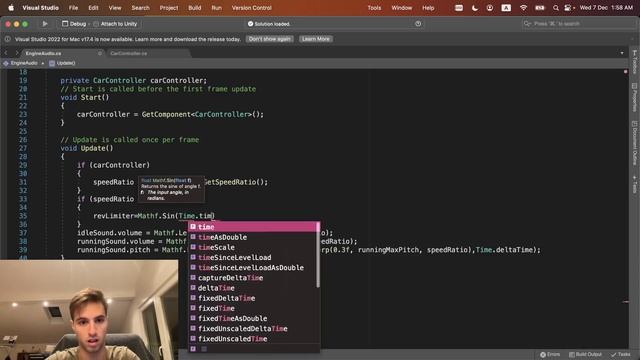This screenshot has height=360, width=640.
Task: Open the tab list dropdown arrow
Action: [x=622, y=53]
